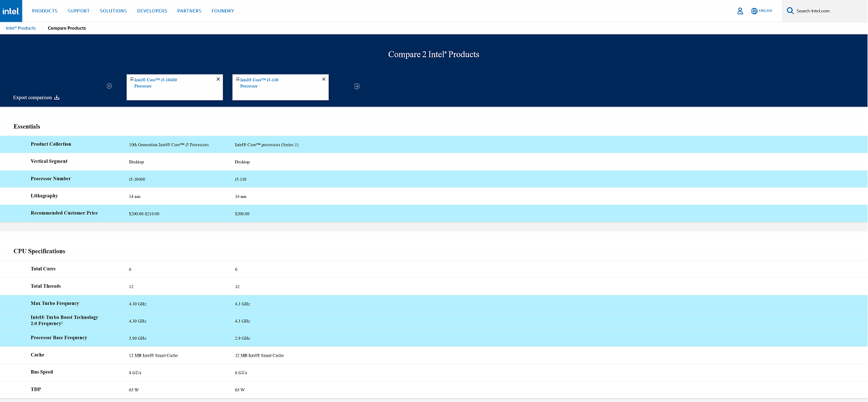Grab the drag handle icon on the i5-110 card
This screenshot has width=868, height=402.
click(x=237, y=79)
